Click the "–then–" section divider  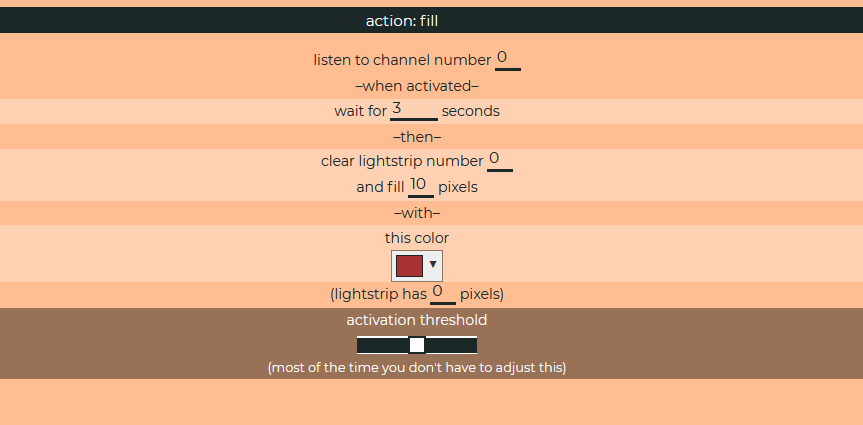point(417,137)
